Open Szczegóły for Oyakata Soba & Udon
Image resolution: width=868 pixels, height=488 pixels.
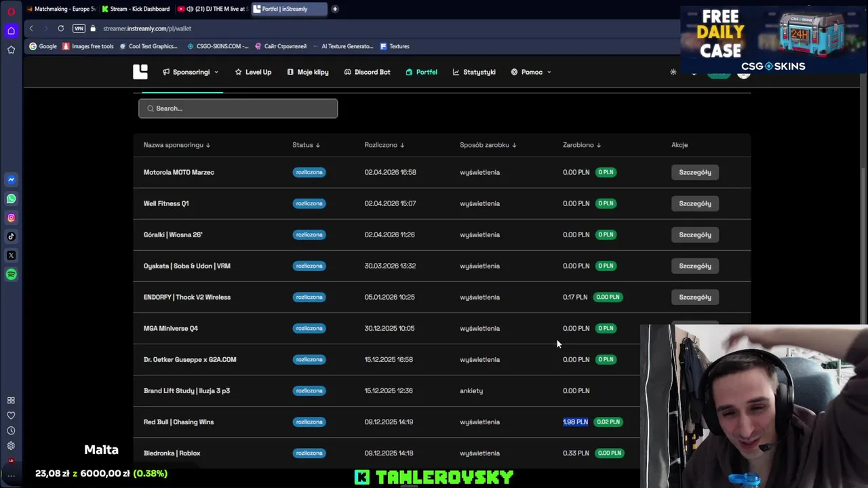(x=695, y=266)
